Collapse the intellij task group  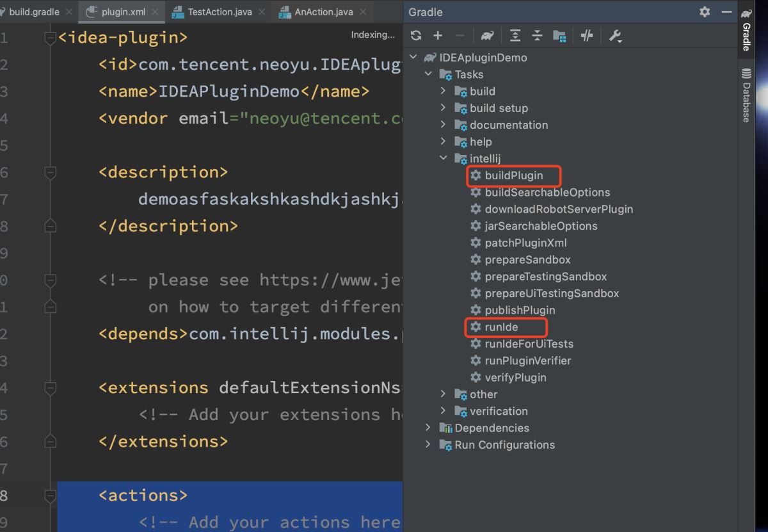click(443, 158)
